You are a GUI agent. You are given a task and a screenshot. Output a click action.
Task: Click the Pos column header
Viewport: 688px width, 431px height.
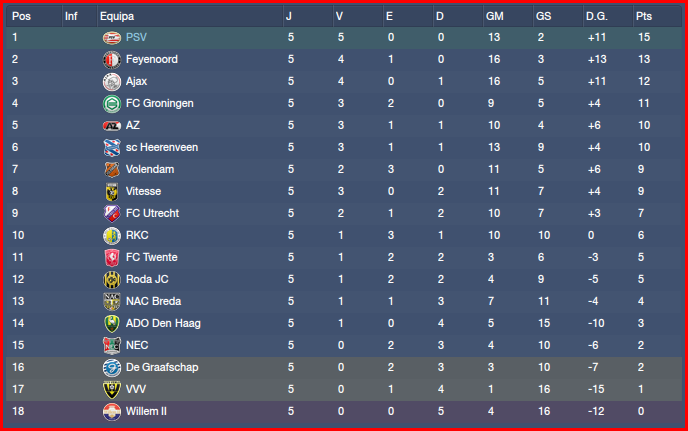tap(21, 16)
